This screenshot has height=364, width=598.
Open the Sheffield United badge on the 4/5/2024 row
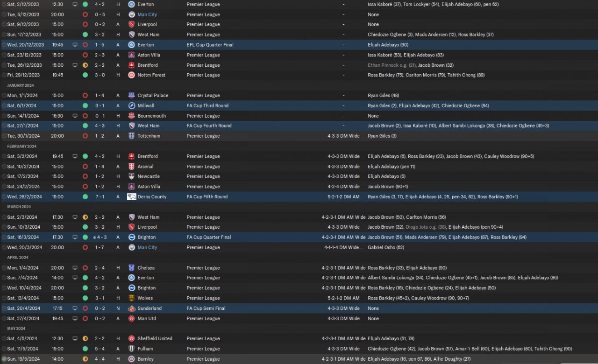pos(132,339)
